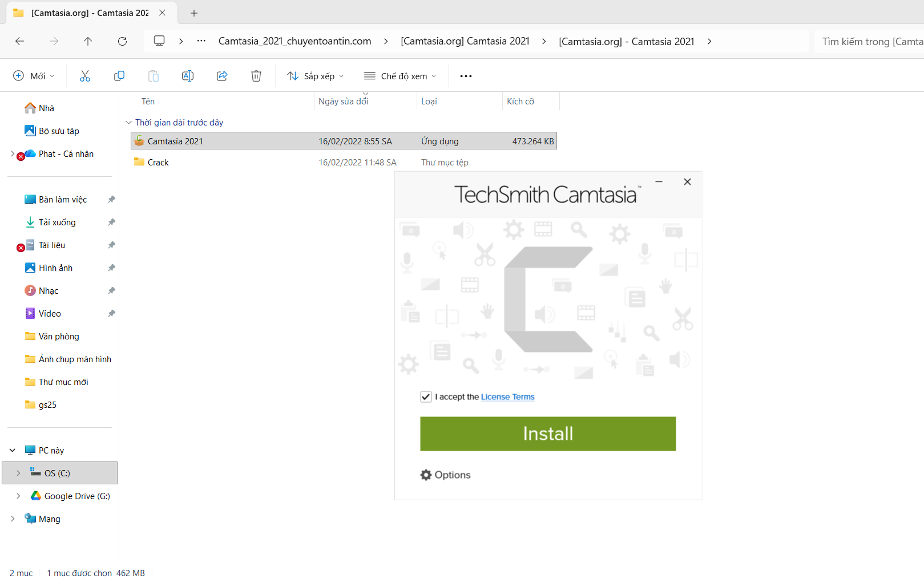Refresh the current folder view
Screen dimensions: 924x579
point(122,41)
